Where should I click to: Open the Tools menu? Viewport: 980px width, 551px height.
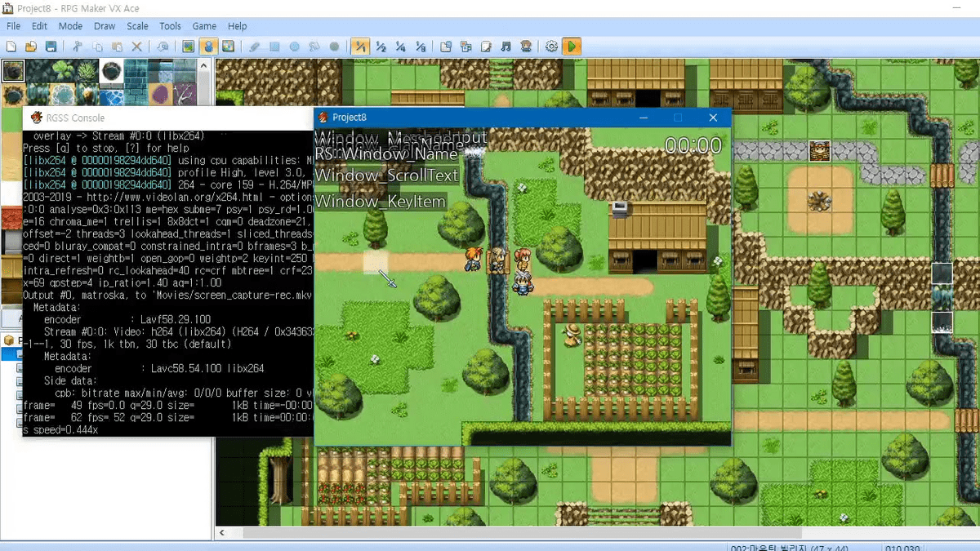[x=170, y=26]
